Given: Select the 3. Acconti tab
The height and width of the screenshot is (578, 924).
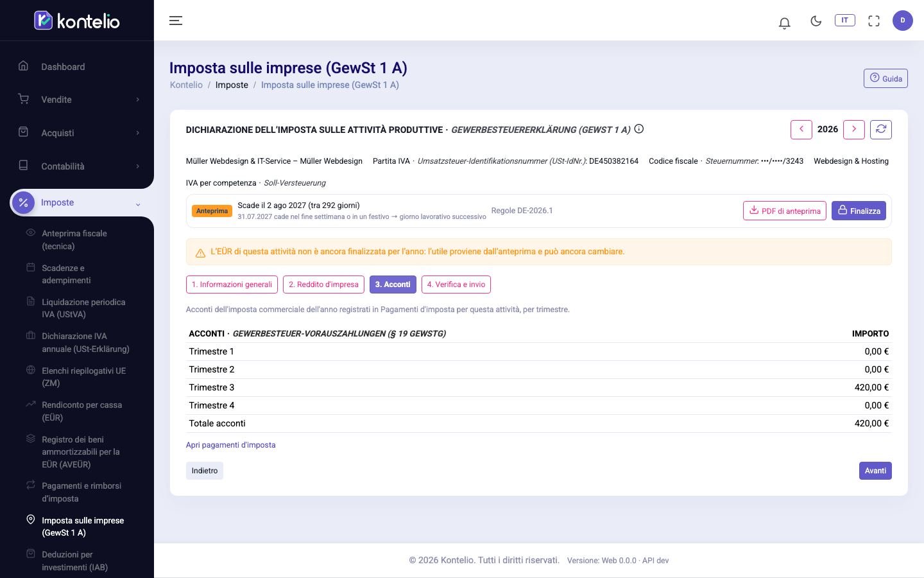Looking at the screenshot, I should [393, 285].
